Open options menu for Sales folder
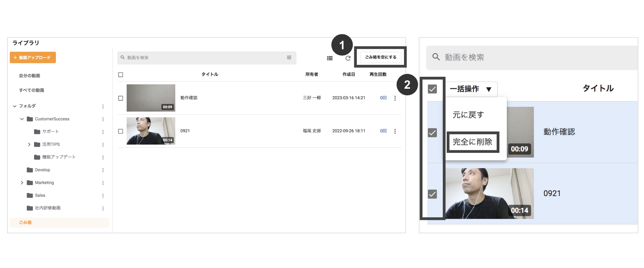 point(103,196)
